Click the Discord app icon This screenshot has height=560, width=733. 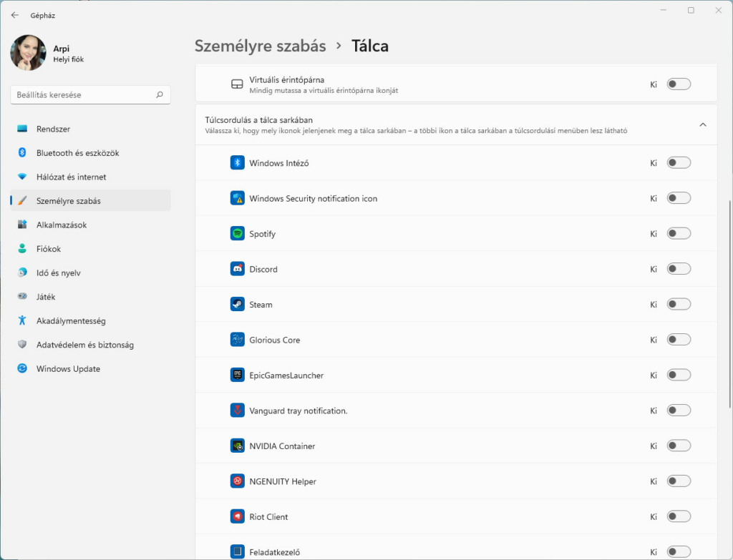click(238, 269)
